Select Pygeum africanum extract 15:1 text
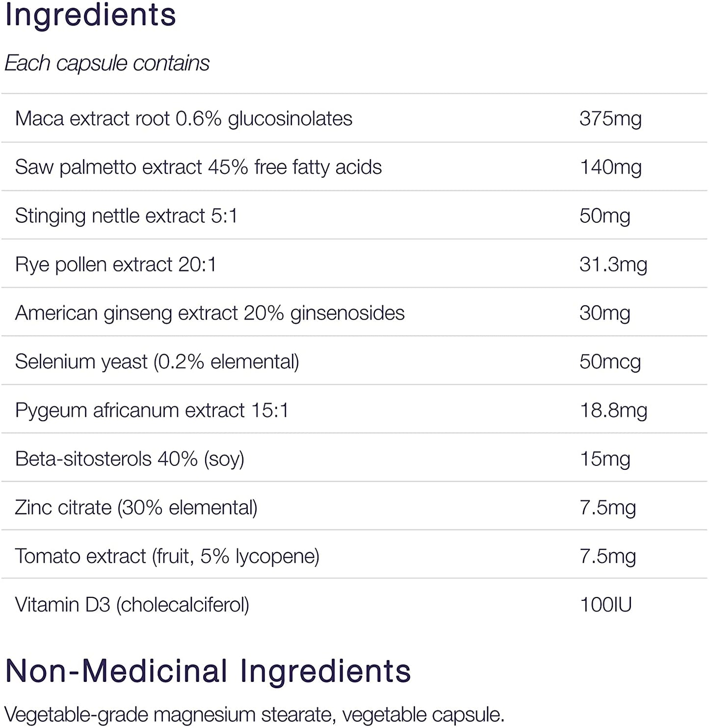 pos(152,410)
